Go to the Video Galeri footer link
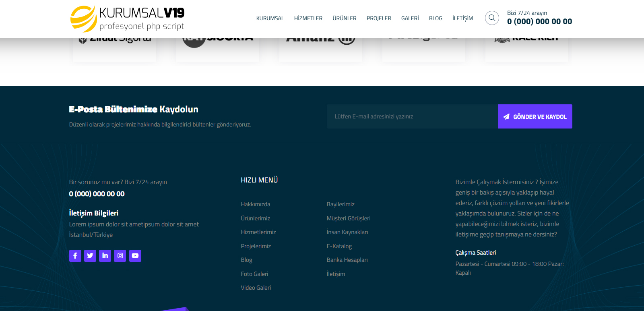This screenshot has width=644, height=311. point(256,288)
